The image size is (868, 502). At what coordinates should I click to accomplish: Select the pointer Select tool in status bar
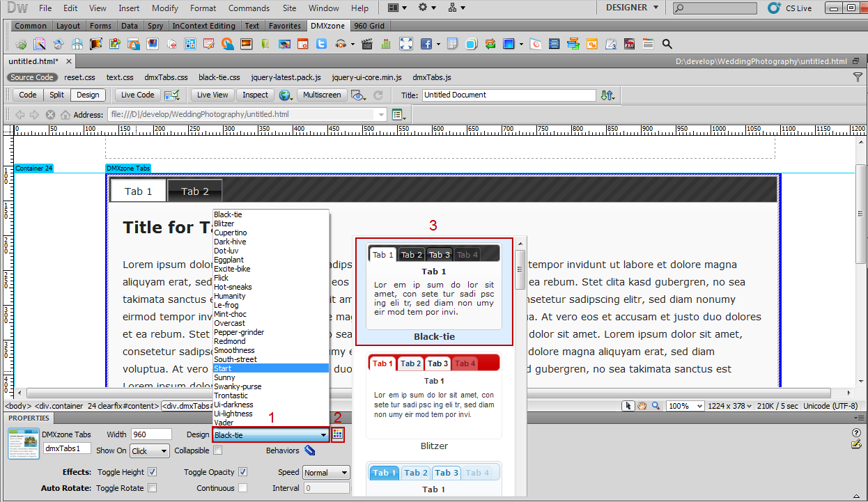click(628, 406)
